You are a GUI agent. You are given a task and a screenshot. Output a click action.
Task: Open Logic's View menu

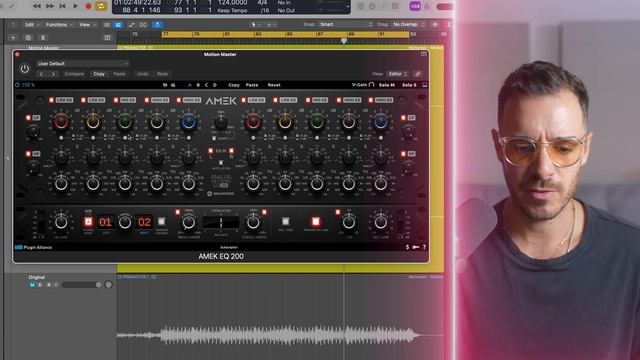(x=87, y=25)
